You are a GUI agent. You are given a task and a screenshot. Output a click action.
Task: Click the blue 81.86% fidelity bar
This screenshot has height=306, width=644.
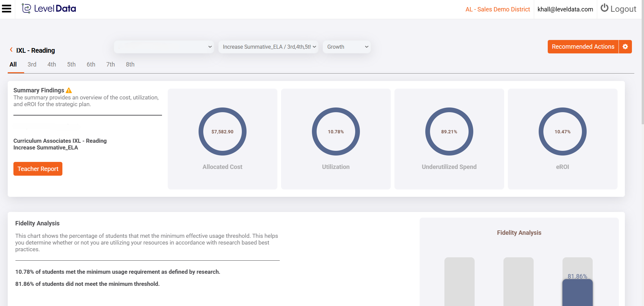pos(578,293)
